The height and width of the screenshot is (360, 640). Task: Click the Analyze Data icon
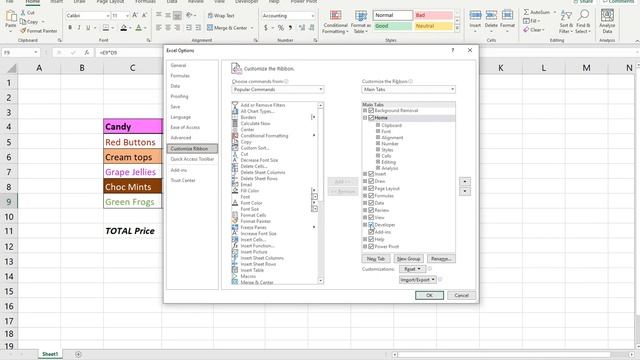point(607,16)
